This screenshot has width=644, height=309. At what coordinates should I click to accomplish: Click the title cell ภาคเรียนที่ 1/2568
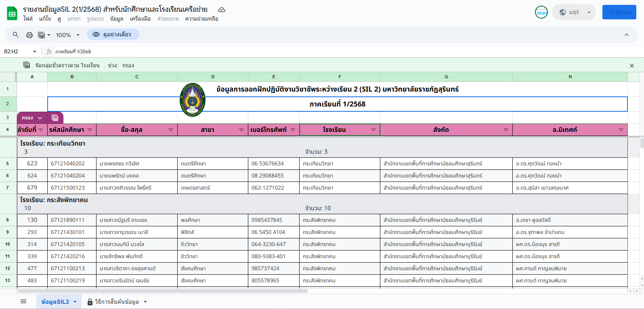pos(338,104)
